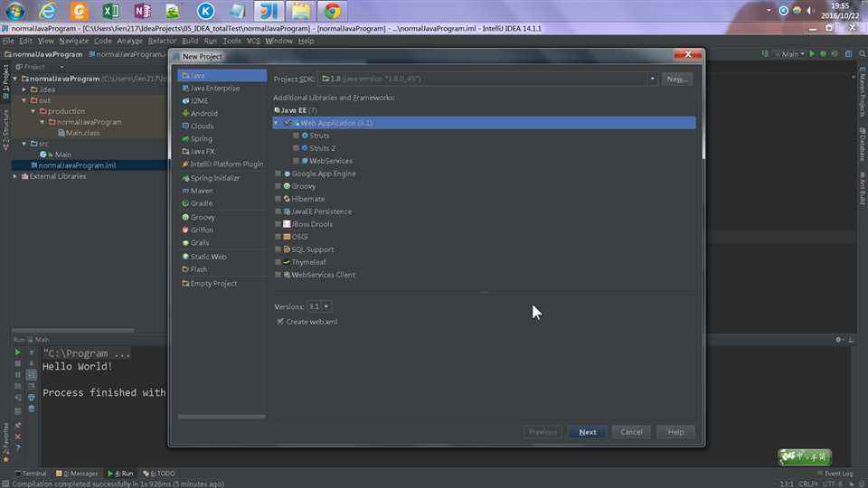
Task: Open Chrome from the taskbar
Action: [332, 11]
